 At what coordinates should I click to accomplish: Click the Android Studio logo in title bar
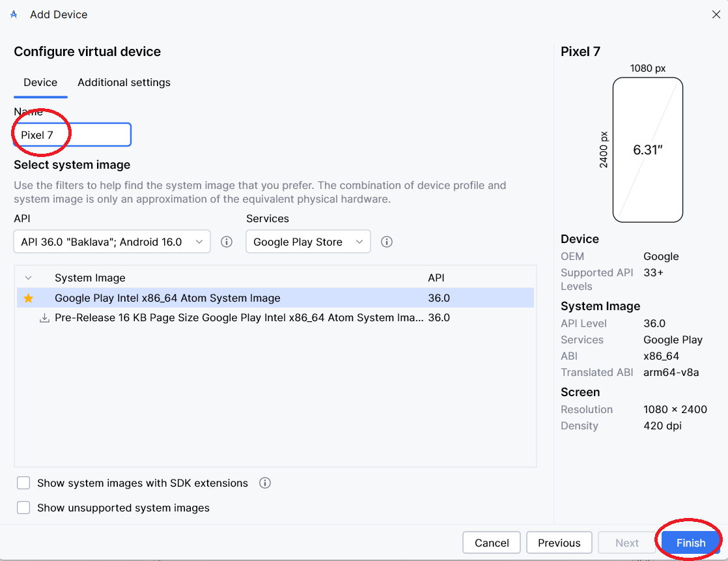(x=14, y=14)
